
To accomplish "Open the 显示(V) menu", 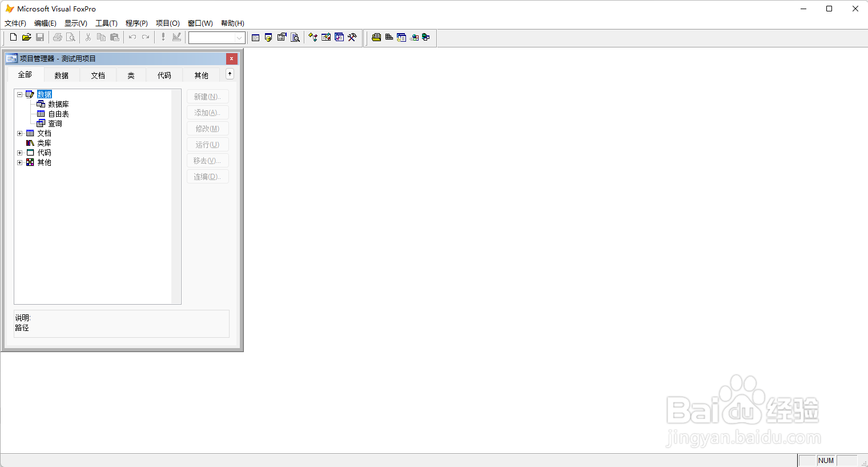I will (76, 23).
